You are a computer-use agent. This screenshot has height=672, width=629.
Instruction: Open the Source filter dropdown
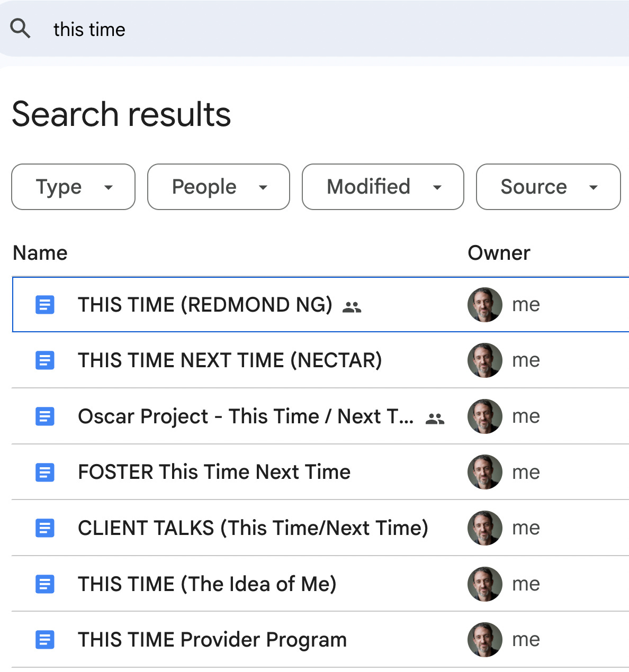pos(548,187)
